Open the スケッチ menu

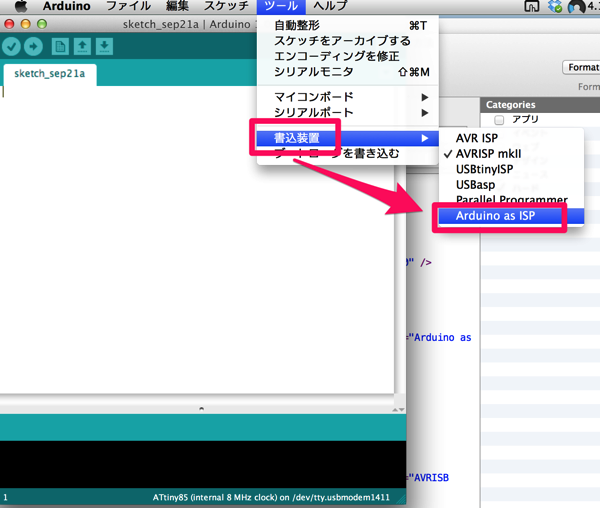pyautogui.click(x=226, y=6)
